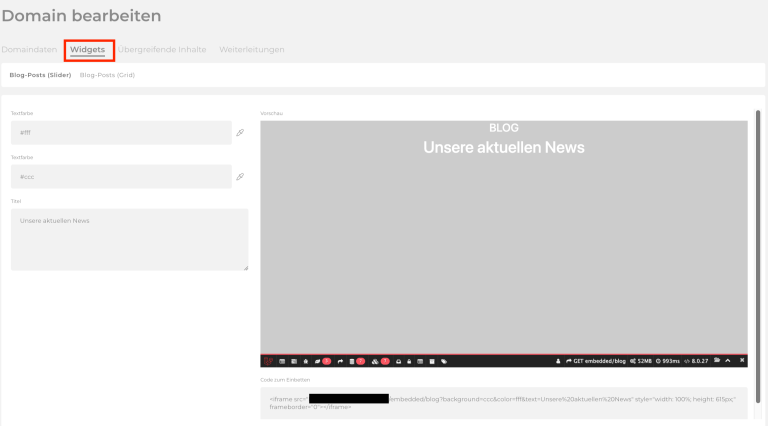Open the folder icon in the debug bar
Viewport: 768px width, 426px height.
pos(716,361)
